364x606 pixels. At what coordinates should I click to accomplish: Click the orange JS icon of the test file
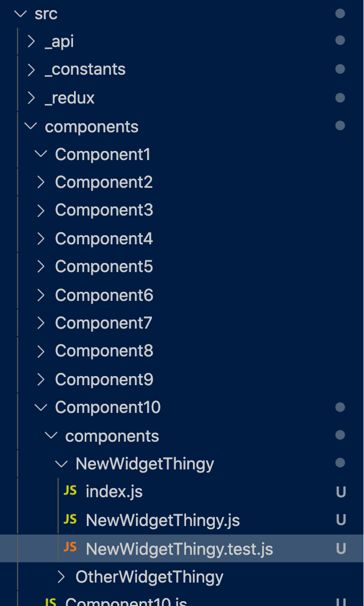click(x=70, y=547)
